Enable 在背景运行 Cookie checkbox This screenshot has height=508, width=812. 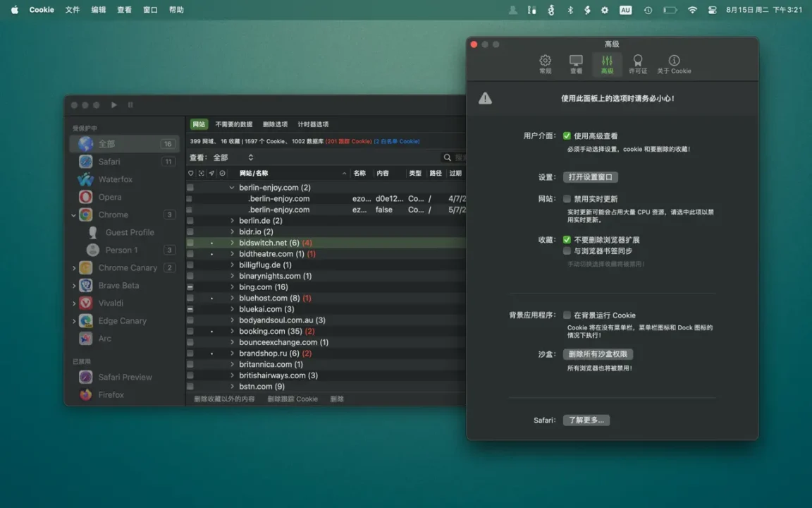(x=567, y=315)
